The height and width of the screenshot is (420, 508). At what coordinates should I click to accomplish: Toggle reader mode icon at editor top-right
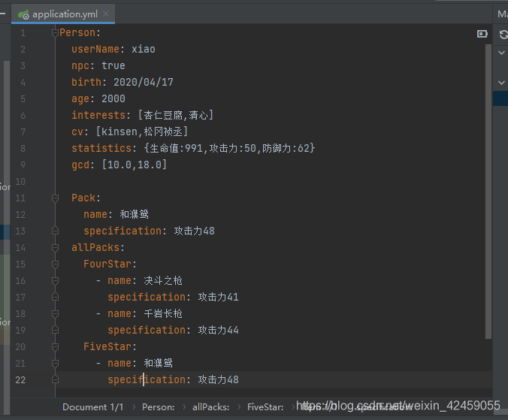click(482, 34)
